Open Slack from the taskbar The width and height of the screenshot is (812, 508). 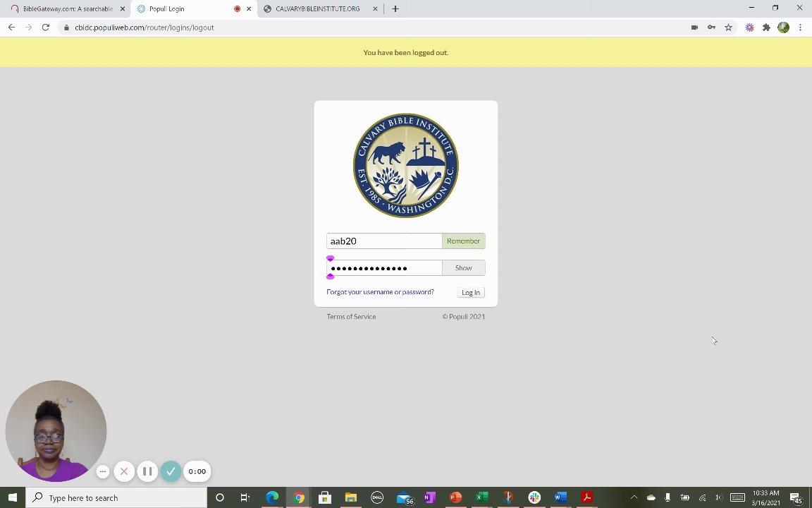pyautogui.click(x=534, y=497)
